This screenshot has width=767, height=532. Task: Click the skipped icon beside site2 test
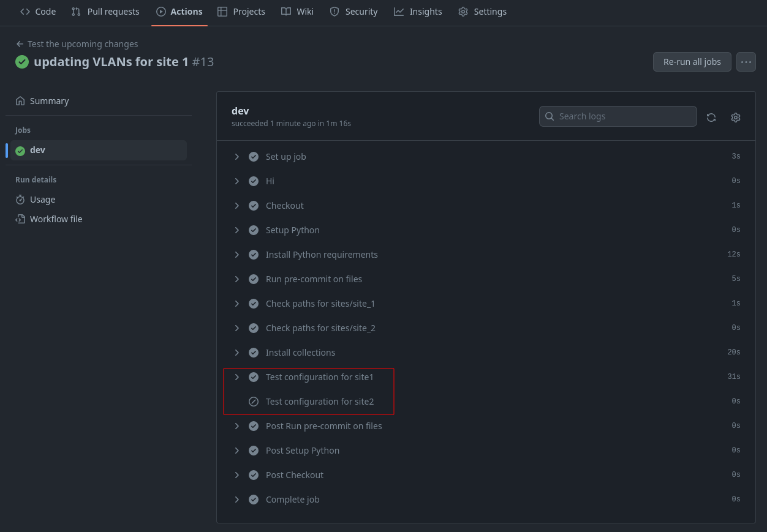click(254, 402)
